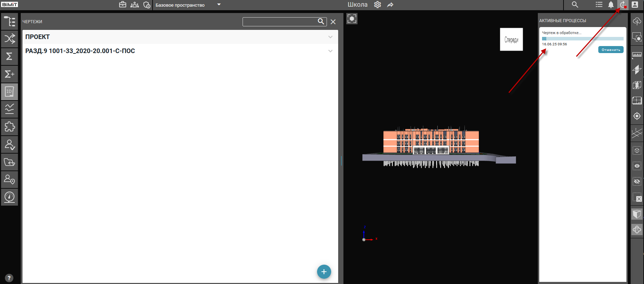Expand the ПРОЕКТ section
The image size is (644, 284).
[x=330, y=37]
